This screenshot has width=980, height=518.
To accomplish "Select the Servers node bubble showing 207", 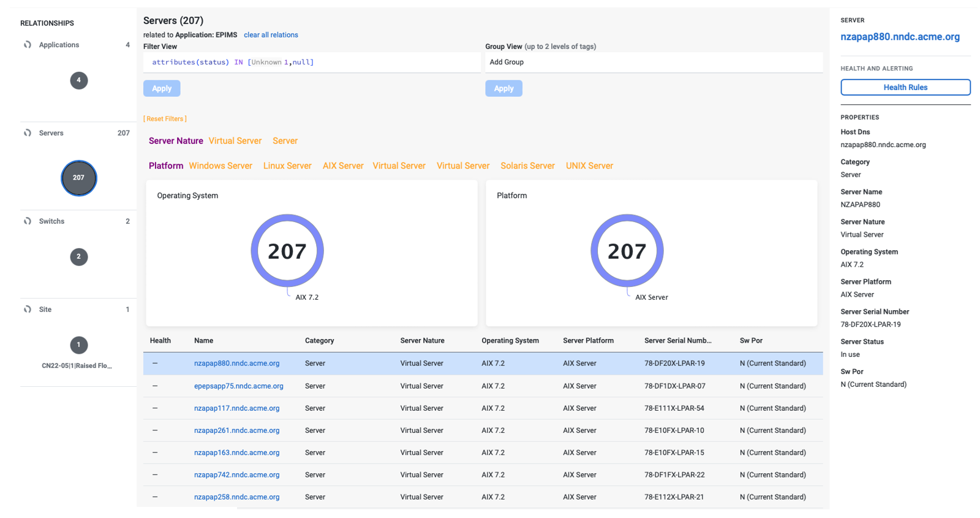I will 78,178.
